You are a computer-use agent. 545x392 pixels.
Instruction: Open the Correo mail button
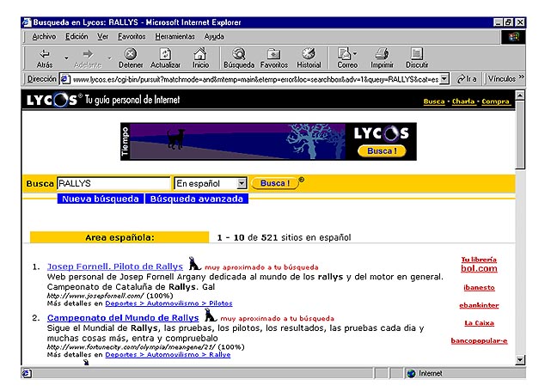(x=347, y=58)
